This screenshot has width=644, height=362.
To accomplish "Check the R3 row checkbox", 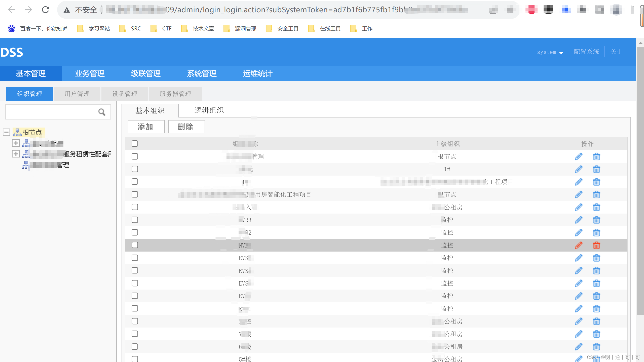I will (x=135, y=220).
